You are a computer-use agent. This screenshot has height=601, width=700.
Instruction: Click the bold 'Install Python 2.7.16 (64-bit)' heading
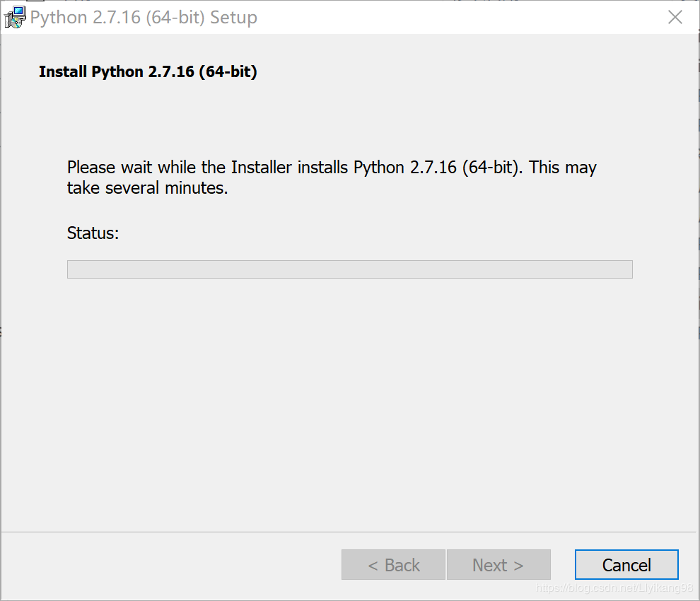(148, 72)
